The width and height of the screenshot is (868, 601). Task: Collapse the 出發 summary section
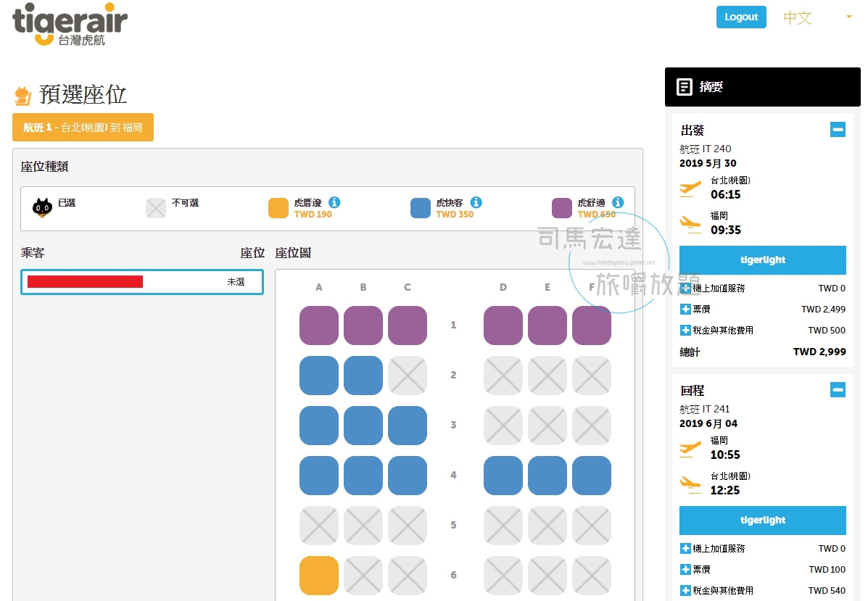pyautogui.click(x=838, y=130)
